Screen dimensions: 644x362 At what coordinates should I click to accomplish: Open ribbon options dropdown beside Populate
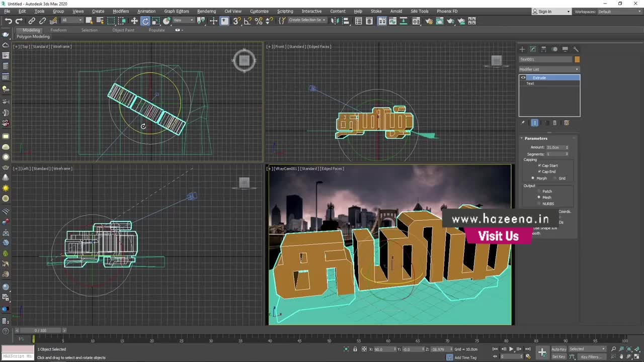click(x=179, y=30)
